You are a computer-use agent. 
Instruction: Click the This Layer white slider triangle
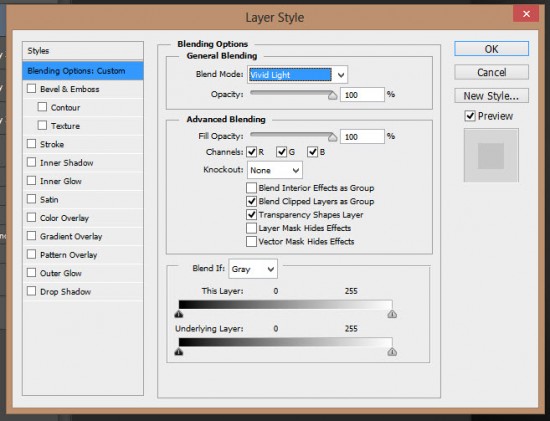pyautogui.click(x=392, y=314)
